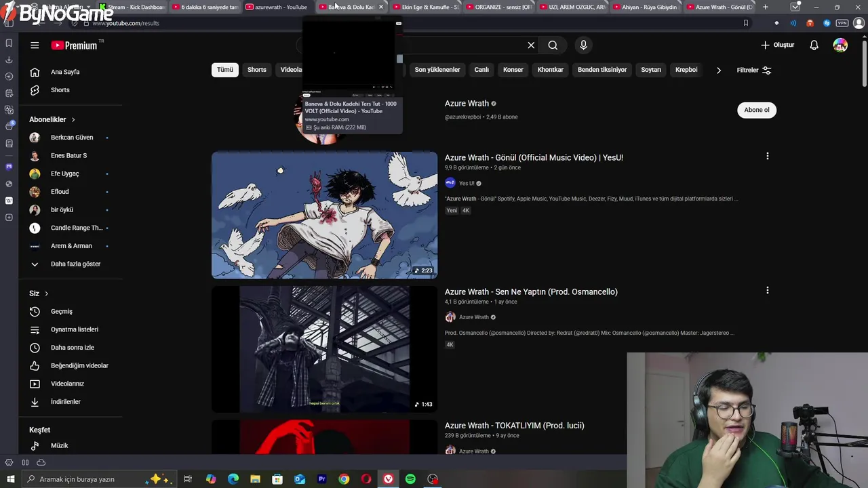The height and width of the screenshot is (488, 868).
Task: Open Azure Wrath - Gönül video title
Action: pos(534,157)
